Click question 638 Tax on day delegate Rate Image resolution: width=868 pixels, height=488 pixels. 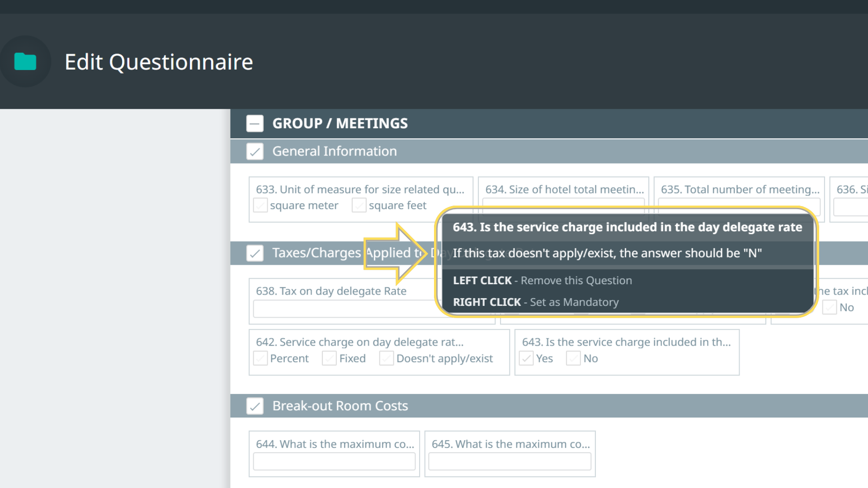pos(331,291)
